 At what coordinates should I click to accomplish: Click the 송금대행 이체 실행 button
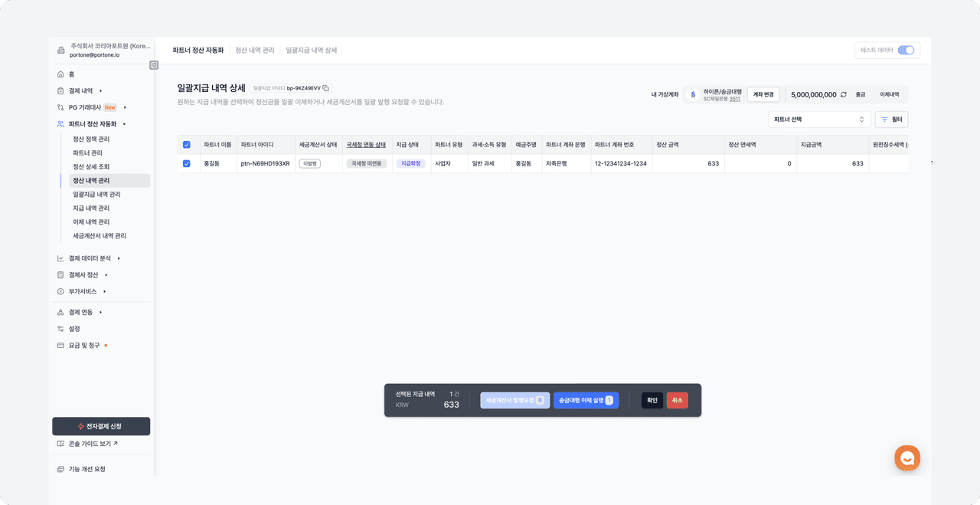point(586,400)
